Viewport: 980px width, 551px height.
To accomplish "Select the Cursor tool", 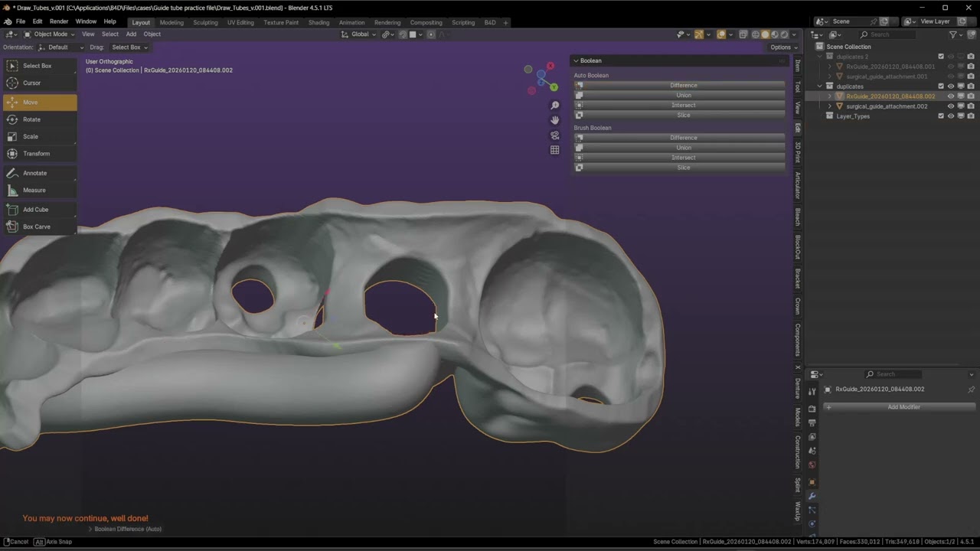I will click(x=40, y=83).
